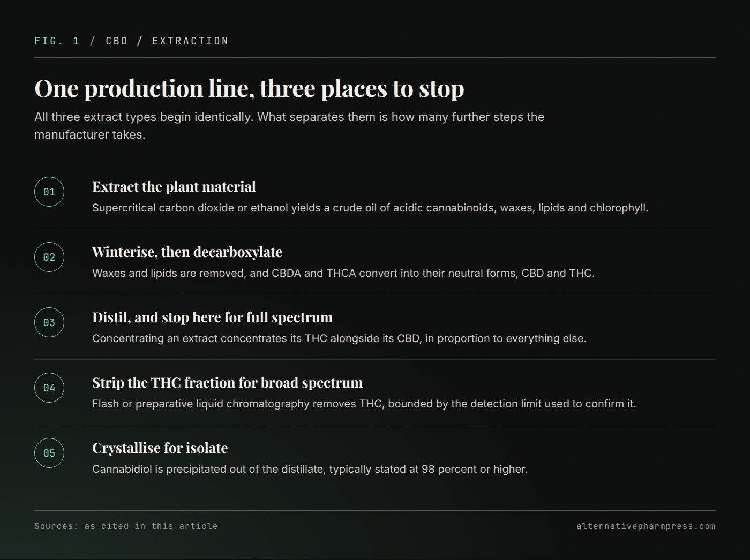The image size is (750, 560).
Task: Click heading 'Strip the THC fraction for broad spectrum'
Action: pos(227,383)
